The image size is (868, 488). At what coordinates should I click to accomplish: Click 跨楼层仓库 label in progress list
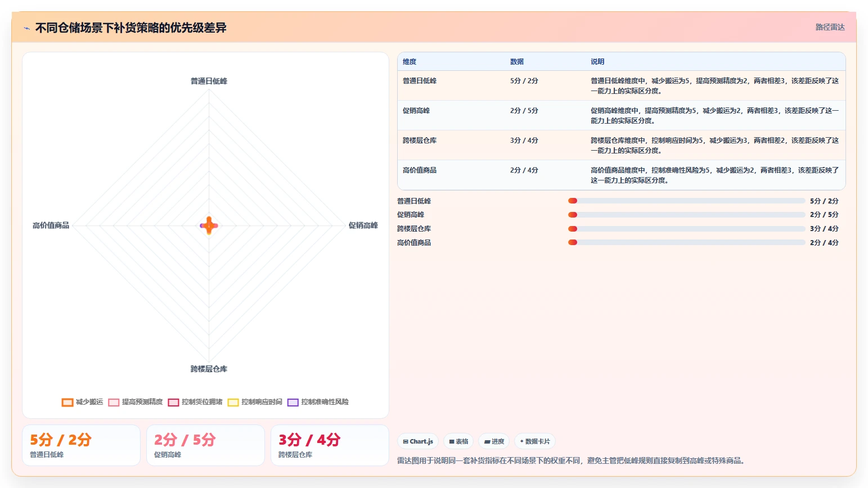[x=414, y=229]
